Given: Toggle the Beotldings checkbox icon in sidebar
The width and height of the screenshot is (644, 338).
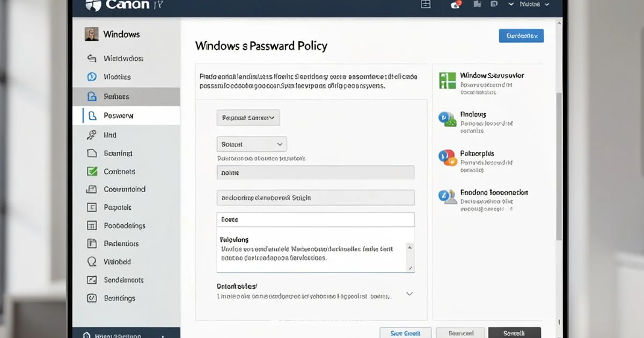Looking at the screenshot, I should [92, 298].
